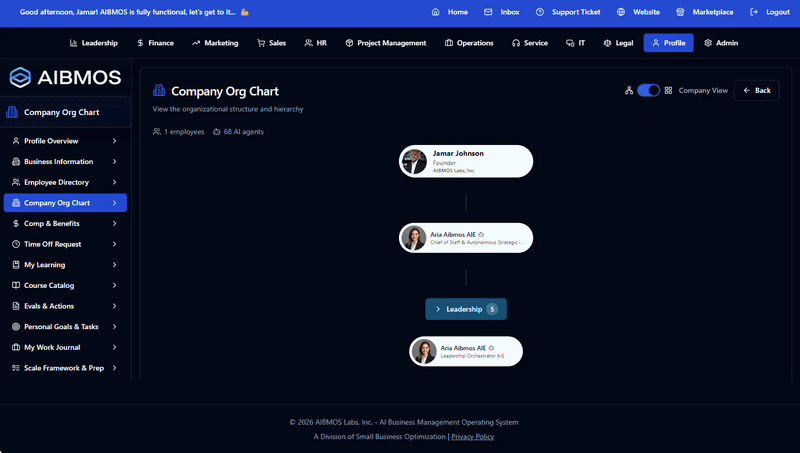800x453 pixels.
Task: Click the Back button
Action: tap(757, 90)
